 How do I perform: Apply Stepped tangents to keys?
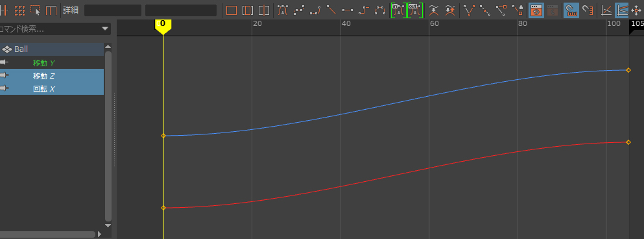click(x=363, y=10)
